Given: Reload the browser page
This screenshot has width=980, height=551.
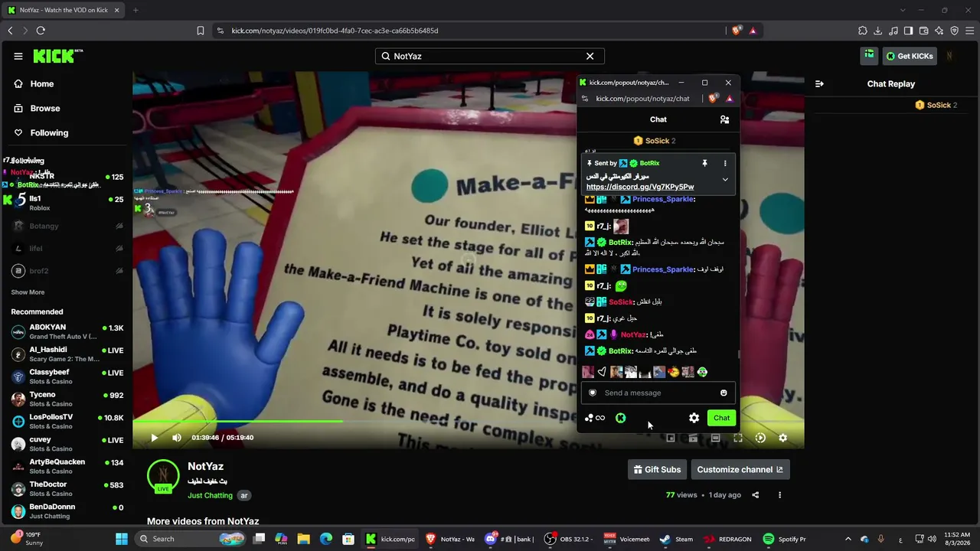Looking at the screenshot, I should point(41,31).
